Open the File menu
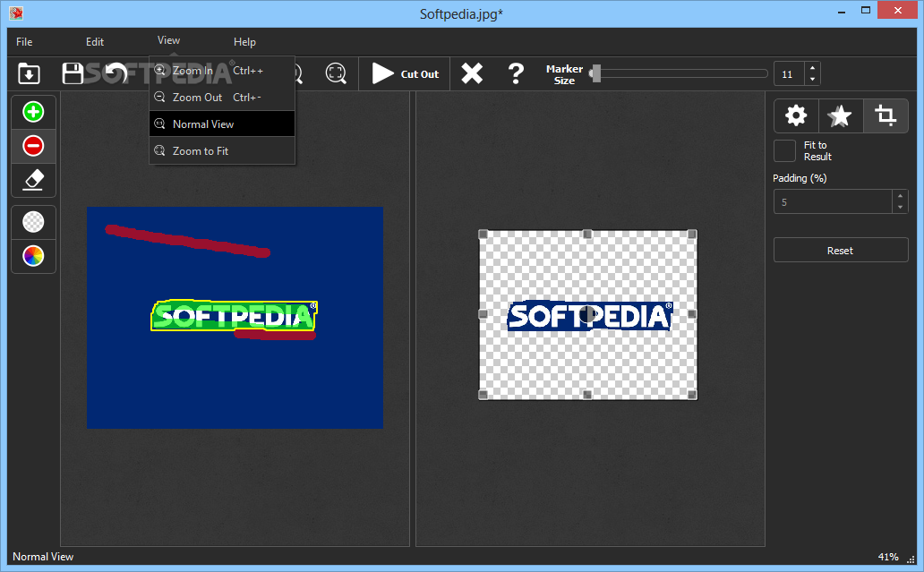Image resolution: width=924 pixels, height=572 pixels. tap(24, 42)
